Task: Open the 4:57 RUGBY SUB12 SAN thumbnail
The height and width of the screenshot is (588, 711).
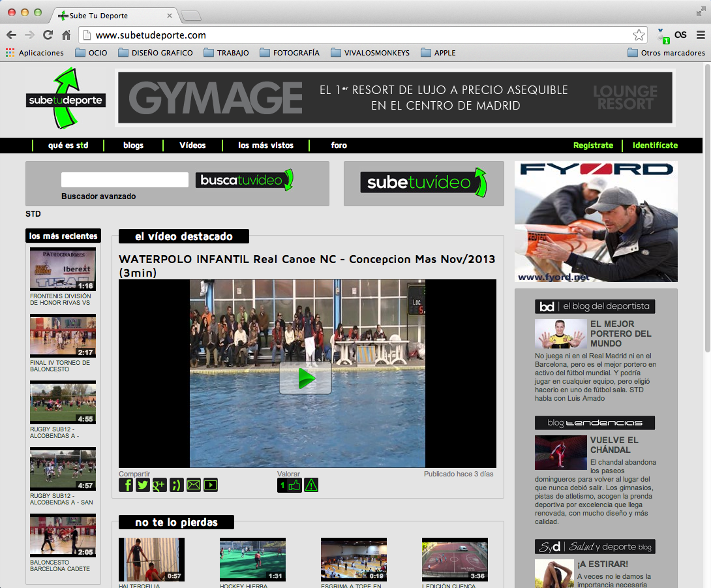Action: pyautogui.click(x=63, y=469)
